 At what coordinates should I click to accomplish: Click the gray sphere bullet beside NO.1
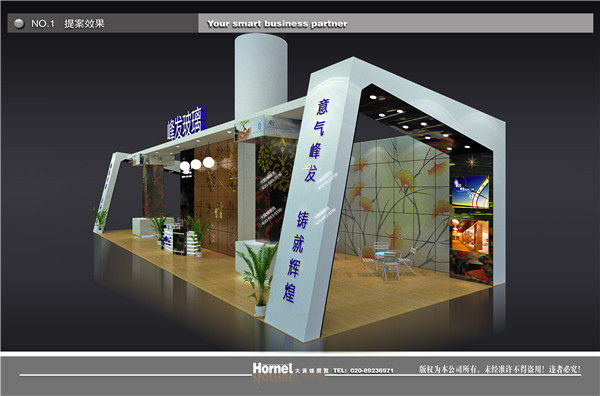pos(19,24)
